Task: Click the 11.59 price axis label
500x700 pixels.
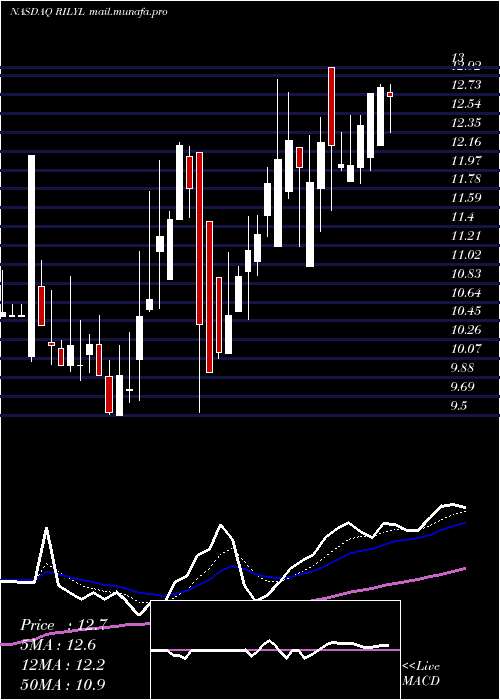Action: pos(467,198)
